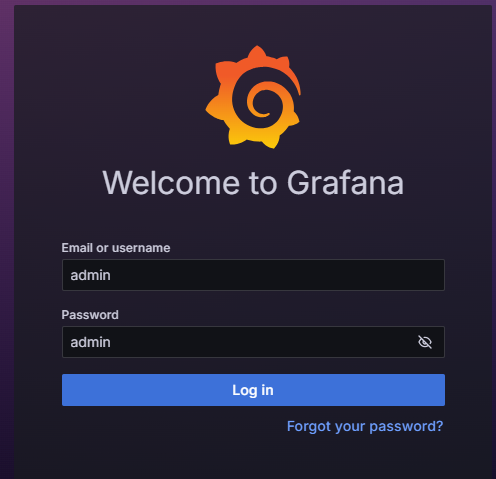Click the blank dark panel area below the forgot link
This screenshot has height=479, width=496.
click(x=253, y=458)
